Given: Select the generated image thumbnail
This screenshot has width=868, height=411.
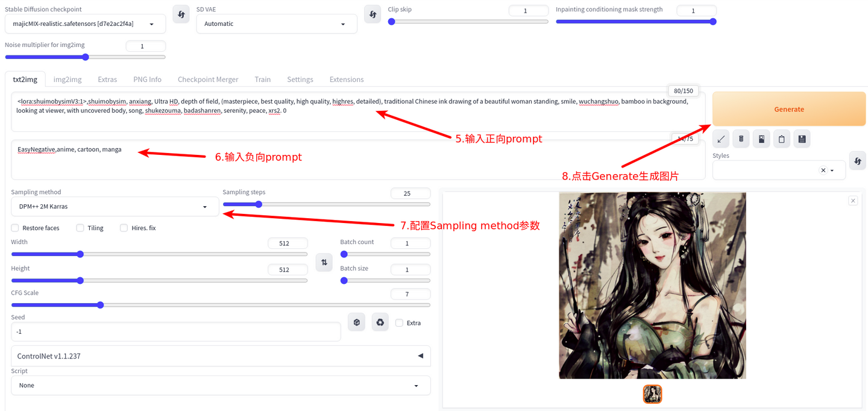Looking at the screenshot, I should pos(652,394).
